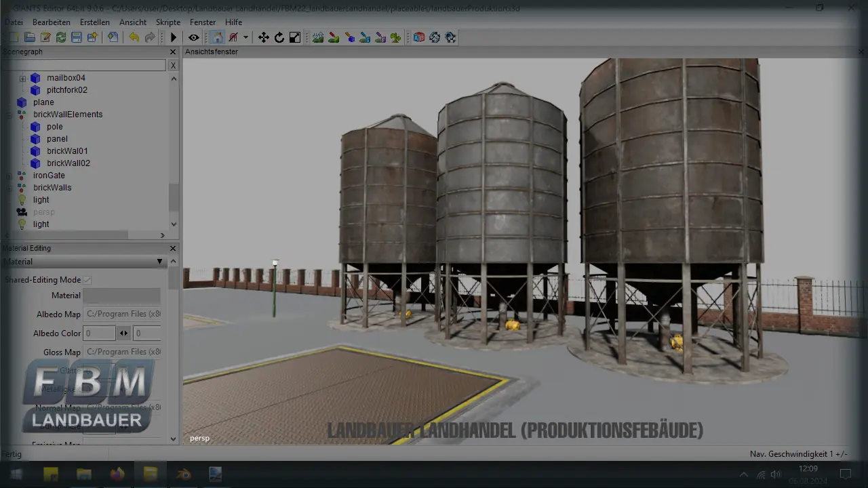
Task: Open the Fenster menu
Action: (203, 22)
